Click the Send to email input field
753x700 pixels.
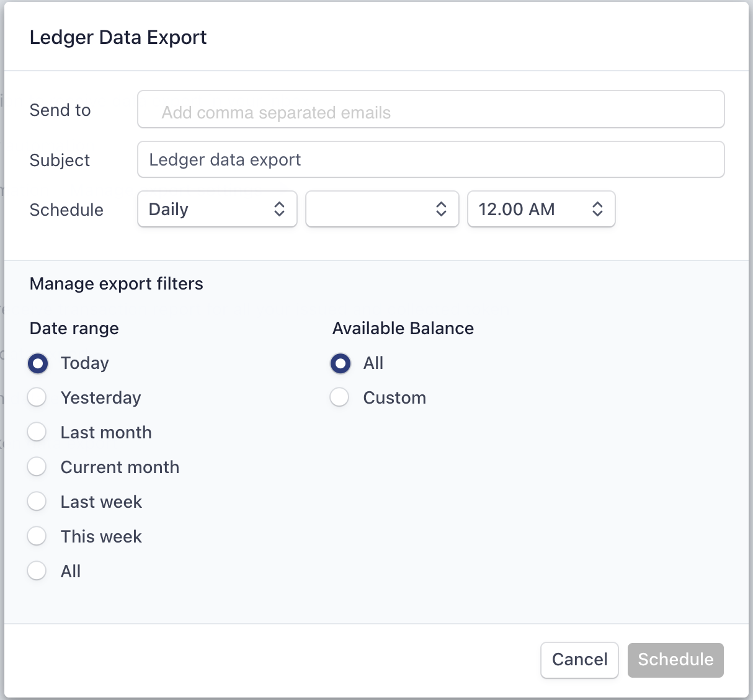tap(430, 110)
